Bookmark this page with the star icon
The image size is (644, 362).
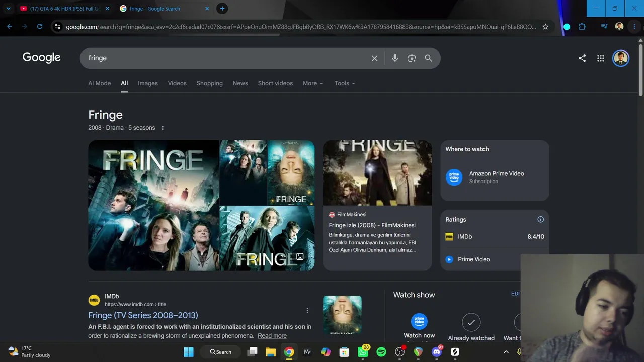click(x=545, y=27)
